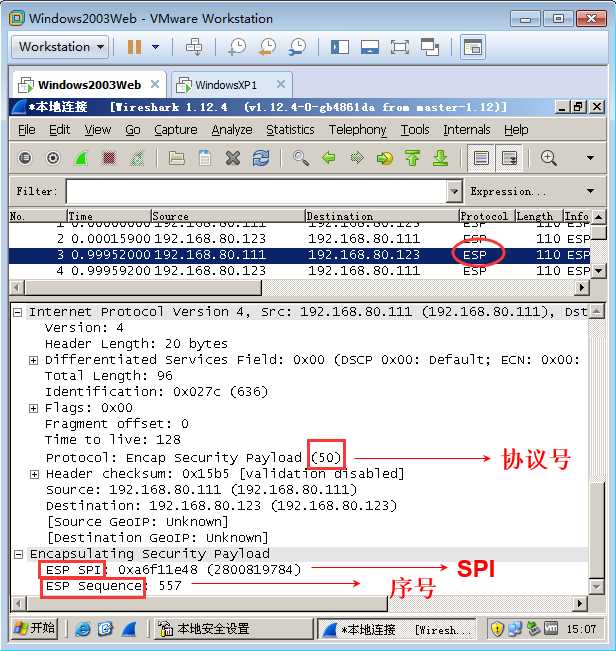Launch Internet Explorer quick launch icon
Viewport: 616px width, 651px height.
point(83,629)
